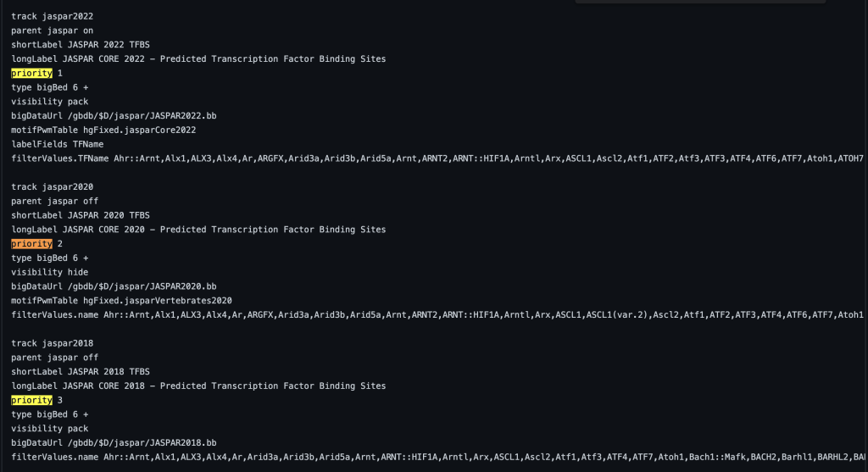Click the JASPAR2020.bb bigDataUrl path
Viewport: 868px width, 472px height.
click(x=142, y=286)
